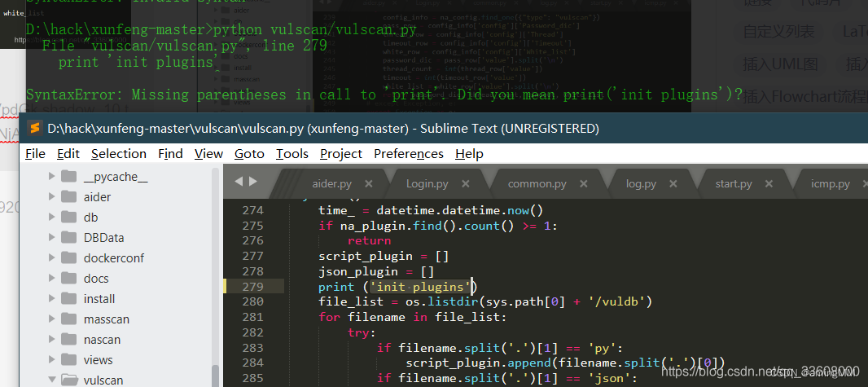Switch to the aider.py tab
Viewport: 868px width, 387px height.
(331, 184)
